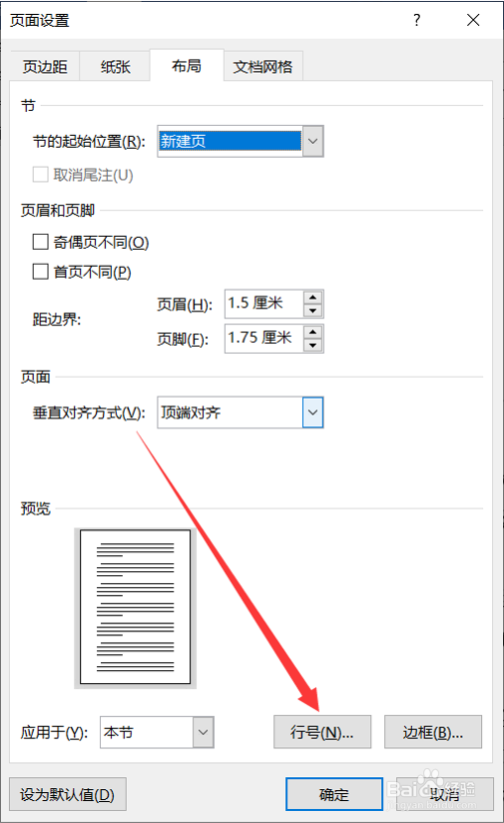The width and height of the screenshot is (504, 823).
Task: Click the help question mark icon
Action: pyautogui.click(x=417, y=20)
